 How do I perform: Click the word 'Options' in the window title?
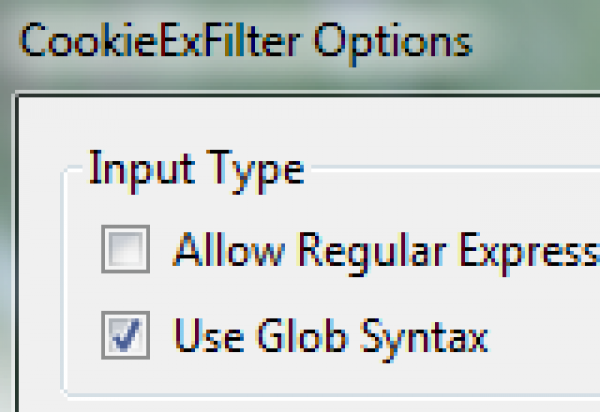pos(398,44)
